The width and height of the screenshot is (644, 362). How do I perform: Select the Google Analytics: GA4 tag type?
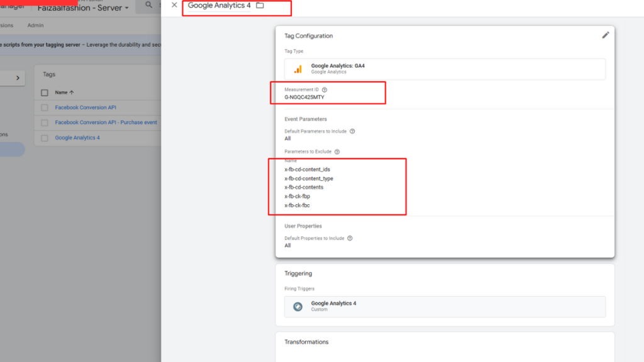coord(445,69)
